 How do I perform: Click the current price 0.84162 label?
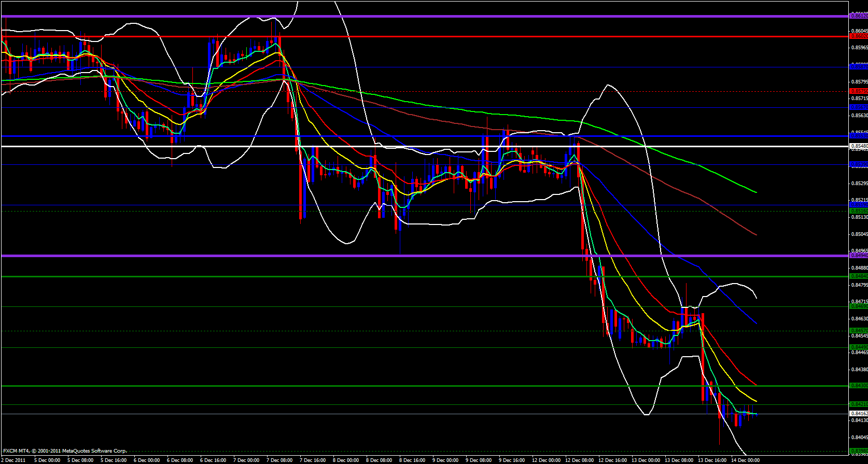tap(858, 414)
